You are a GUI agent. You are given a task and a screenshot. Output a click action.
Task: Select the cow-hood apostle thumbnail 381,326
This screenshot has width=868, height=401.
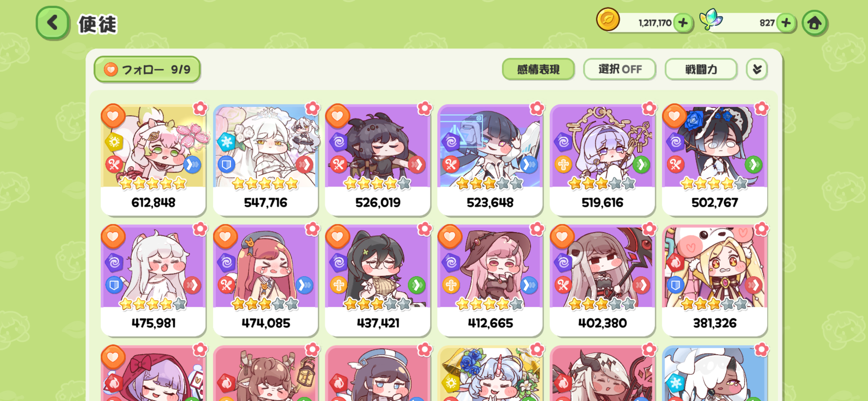coord(714,280)
